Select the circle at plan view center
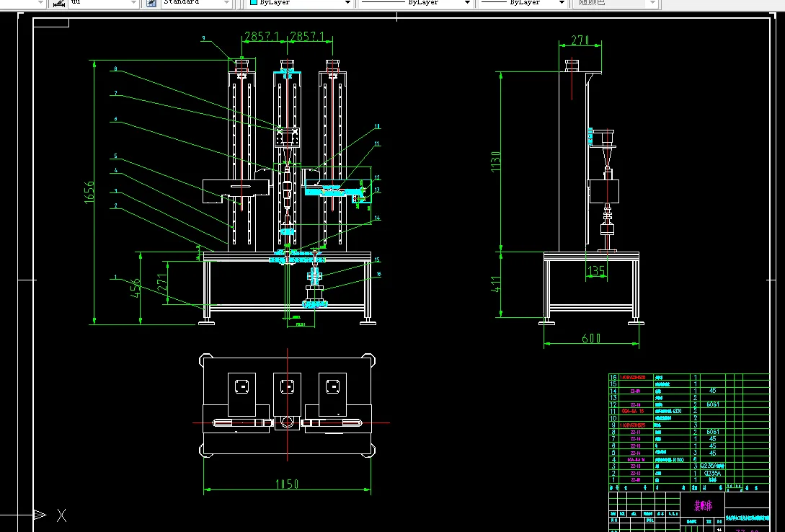This screenshot has width=785, height=532. coord(288,423)
